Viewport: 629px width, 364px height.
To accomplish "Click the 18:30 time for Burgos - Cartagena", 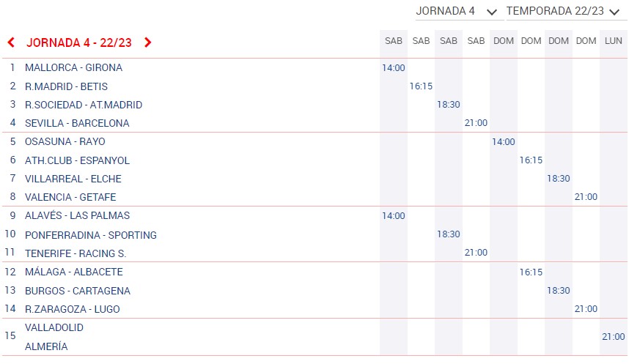I will [x=559, y=291].
